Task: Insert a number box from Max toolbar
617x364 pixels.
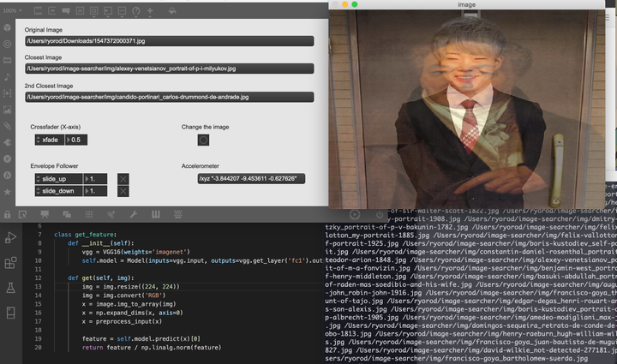Action: click(108, 10)
